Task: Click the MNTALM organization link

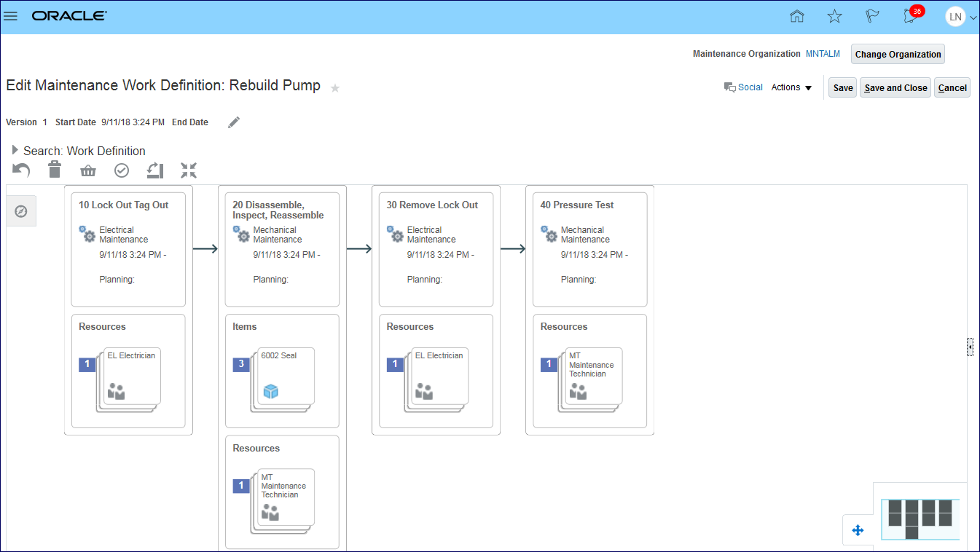Action: pos(823,54)
